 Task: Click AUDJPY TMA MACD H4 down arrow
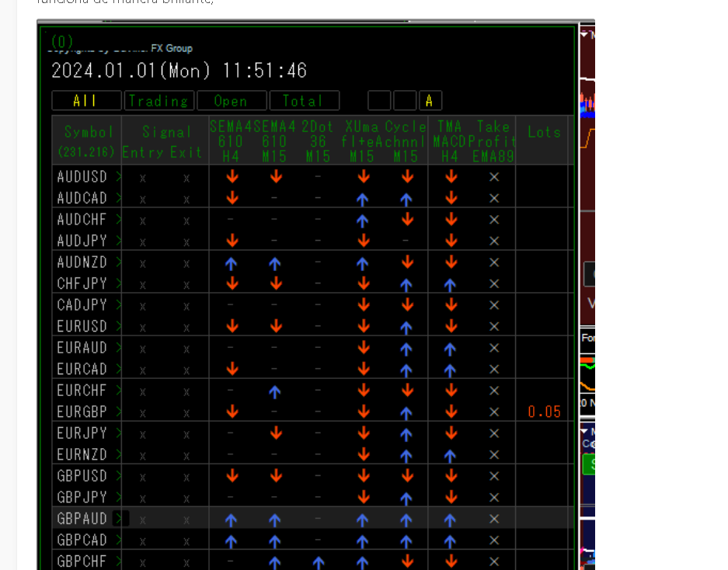coord(451,241)
